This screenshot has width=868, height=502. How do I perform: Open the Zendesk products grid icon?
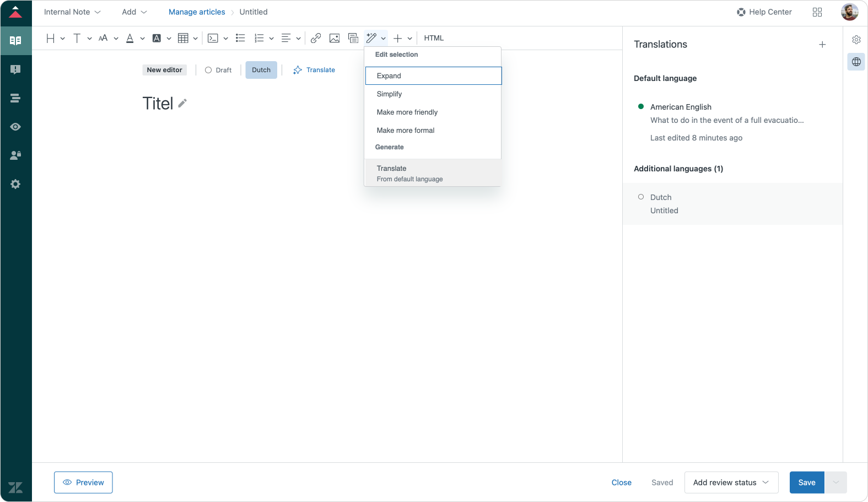(817, 12)
